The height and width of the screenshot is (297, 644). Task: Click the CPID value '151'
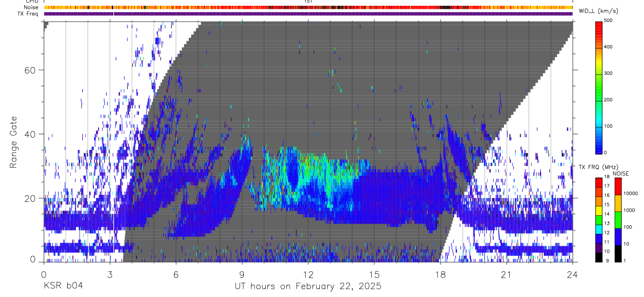(308, 2)
